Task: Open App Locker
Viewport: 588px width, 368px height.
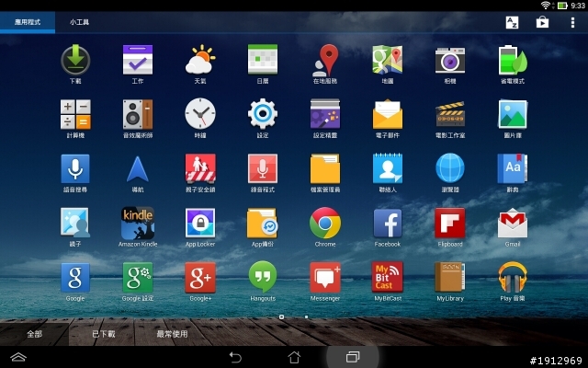Action: click(200, 223)
